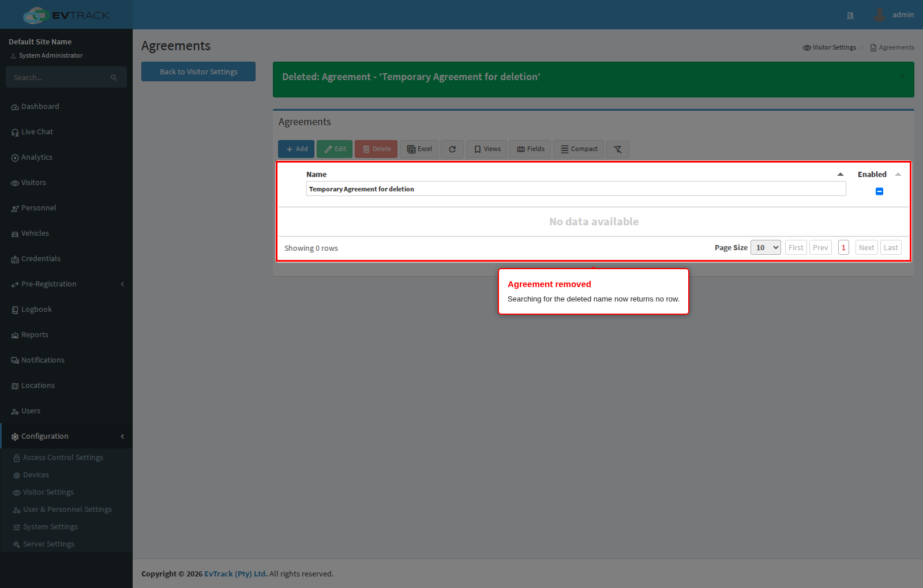Open the Views options
Screen dimensions: 923x588
[487, 149]
